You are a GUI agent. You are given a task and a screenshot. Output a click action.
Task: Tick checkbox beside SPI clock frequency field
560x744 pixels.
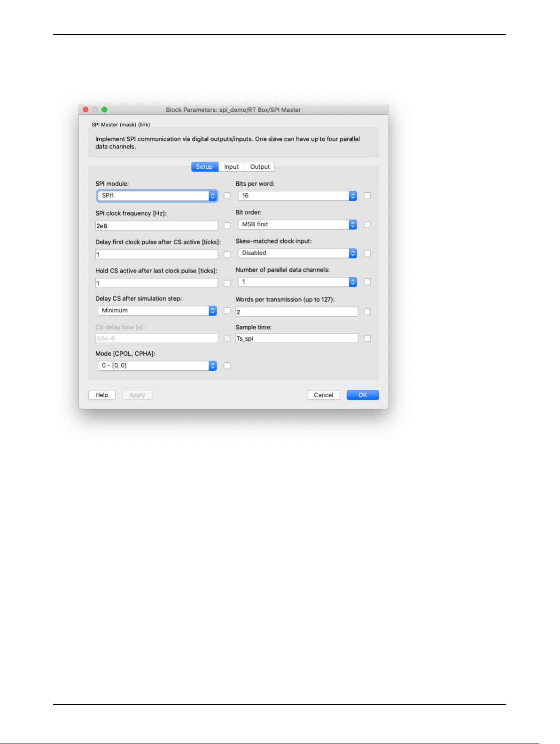(x=227, y=226)
